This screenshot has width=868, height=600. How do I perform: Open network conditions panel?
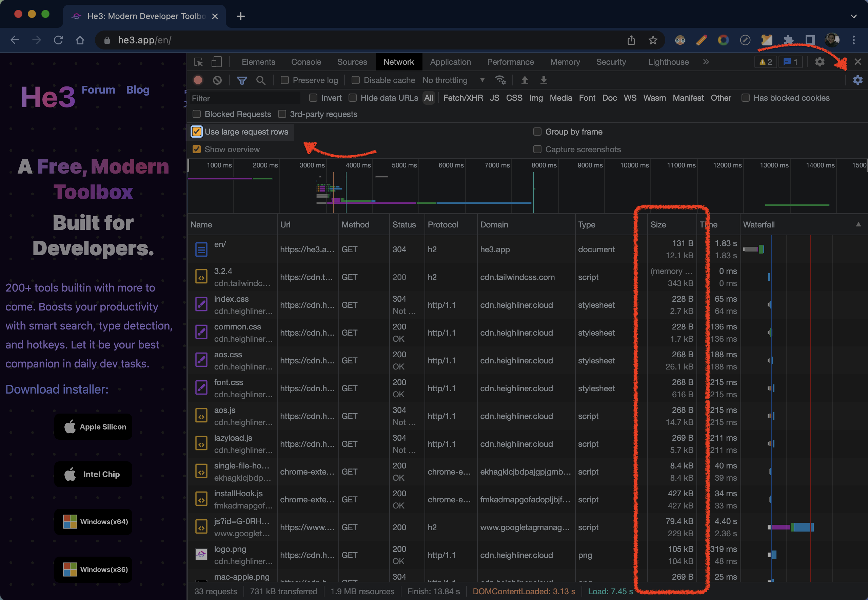[x=500, y=80]
